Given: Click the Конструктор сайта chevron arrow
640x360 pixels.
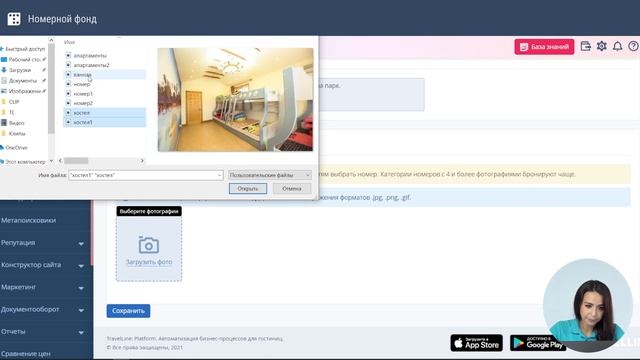Looking at the screenshot, I should click(x=81, y=266).
